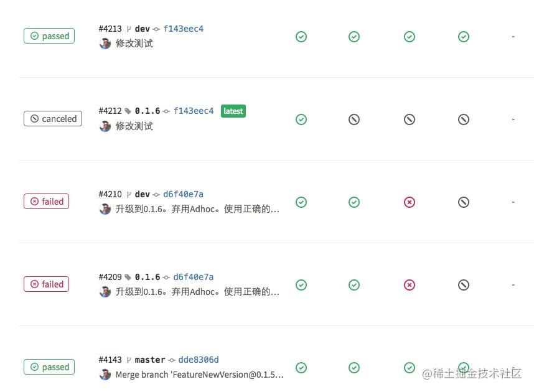Click last canceled stage icon in #4210
Image resolution: width=534 pixels, height=392 pixels.
[464, 202]
